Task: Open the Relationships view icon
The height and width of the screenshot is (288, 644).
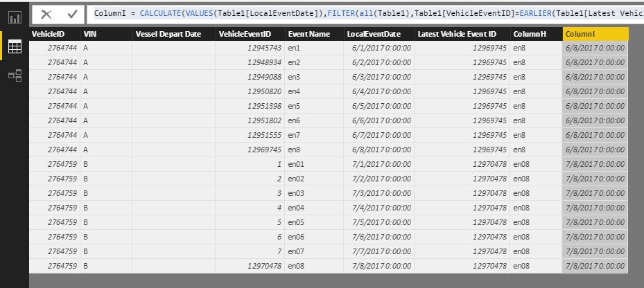Action: (15, 75)
